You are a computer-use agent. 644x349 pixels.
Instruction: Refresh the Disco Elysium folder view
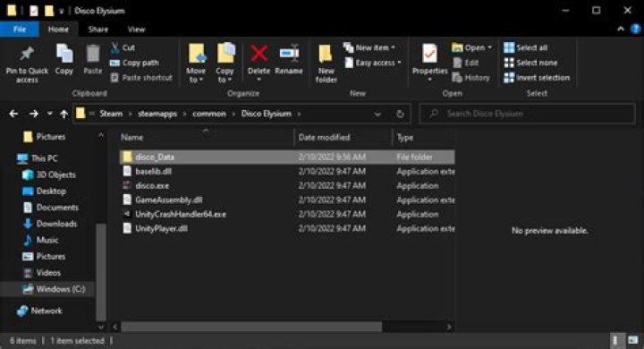[x=400, y=114]
